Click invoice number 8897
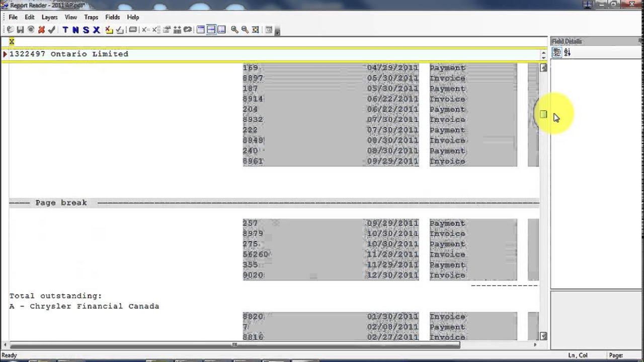Viewport: 644px width, 362px height. tap(253, 78)
